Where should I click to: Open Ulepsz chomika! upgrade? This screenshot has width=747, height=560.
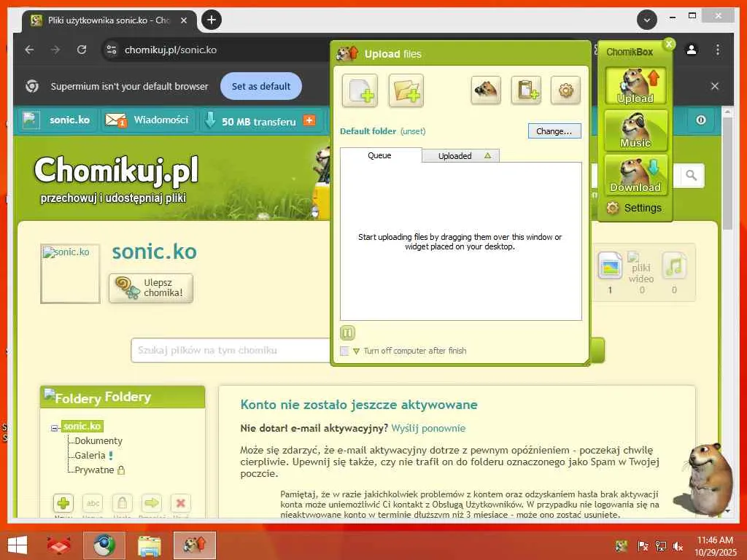pyautogui.click(x=151, y=288)
